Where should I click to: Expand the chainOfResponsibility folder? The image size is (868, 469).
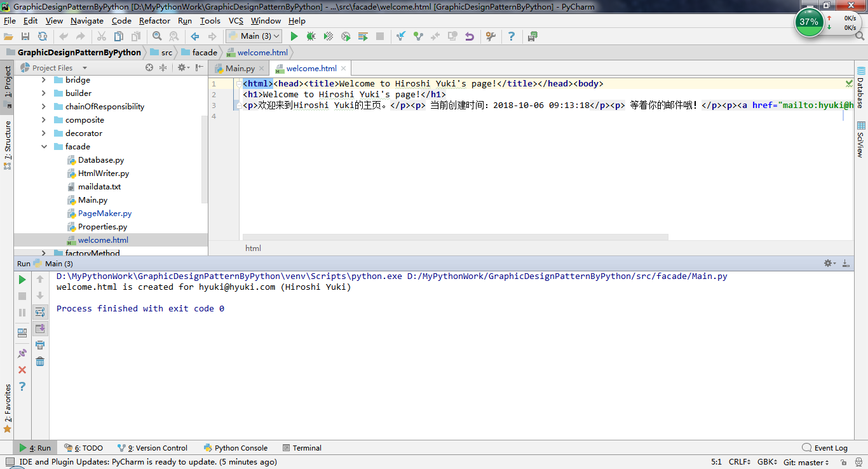tap(44, 107)
